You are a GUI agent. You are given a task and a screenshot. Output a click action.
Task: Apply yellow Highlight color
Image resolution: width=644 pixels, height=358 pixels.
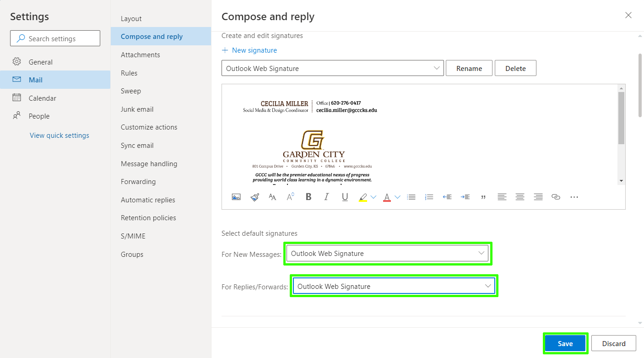[363, 197]
